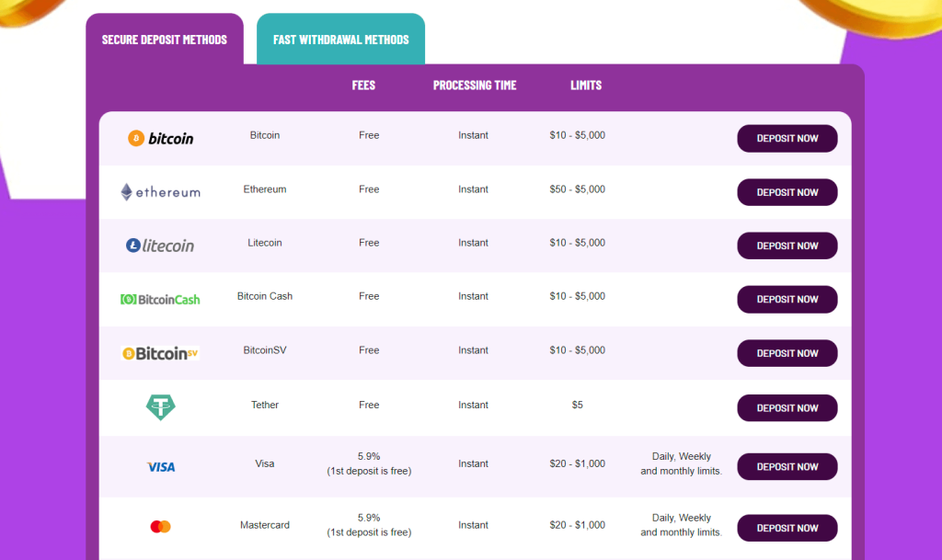Select the 'Tether' method name text
This screenshot has height=560, width=942.
pos(265,405)
